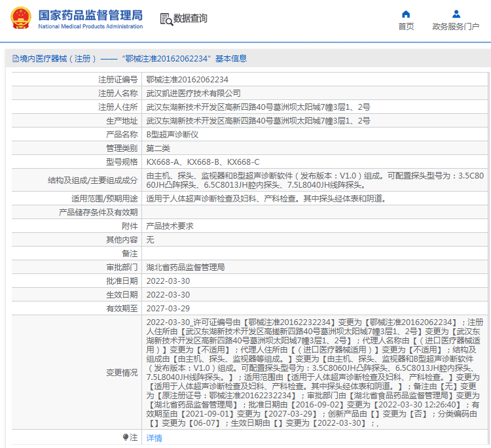
Task: Click the 数据查询 label
Action: (x=191, y=18)
